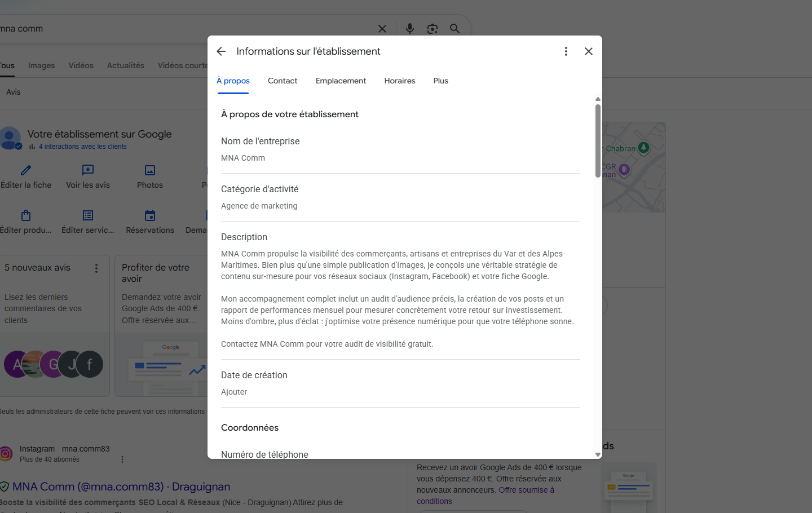Start voice search with the microphone icon
Image resolution: width=812 pixels, height=513 pixels.
coord(410,28)
